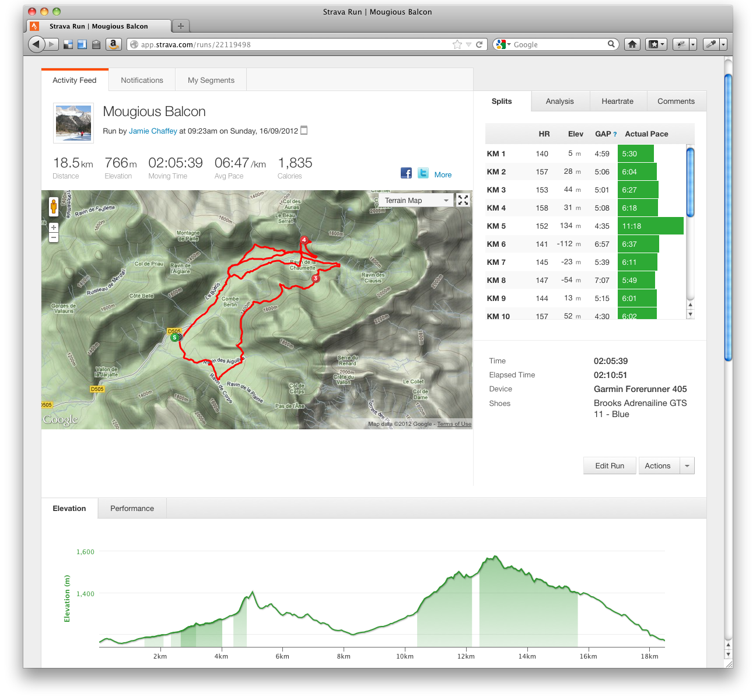
Task: Open the Google search engine dropdown
Action: [502, 44]
